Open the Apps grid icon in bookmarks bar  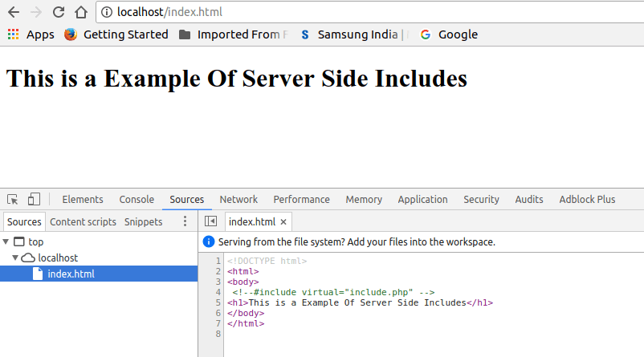[13, 34]
